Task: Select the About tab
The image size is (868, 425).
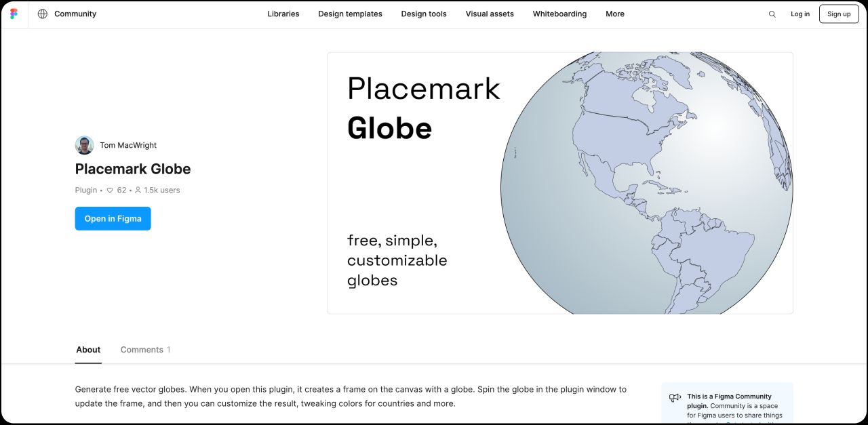Action: tap(88, 349)
